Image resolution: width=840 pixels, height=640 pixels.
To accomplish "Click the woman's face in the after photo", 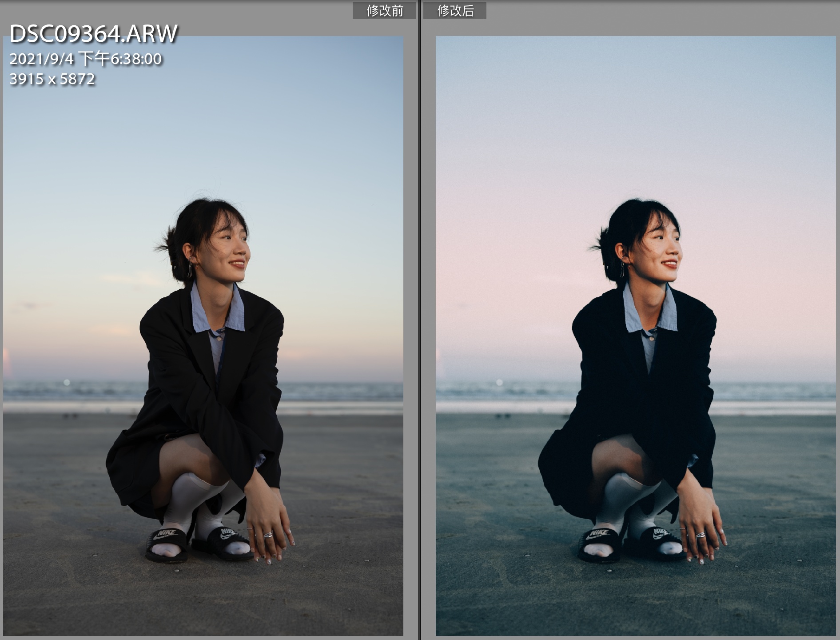I will [x=663, y=253].
